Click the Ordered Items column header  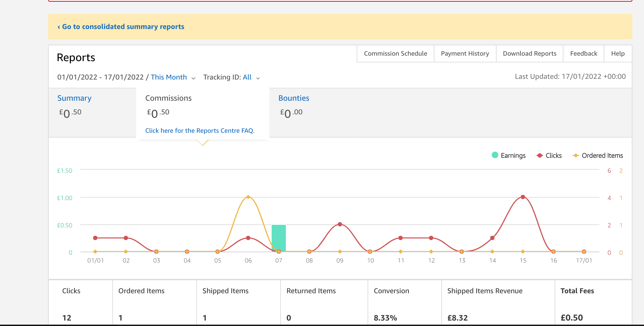click(141, 291)
